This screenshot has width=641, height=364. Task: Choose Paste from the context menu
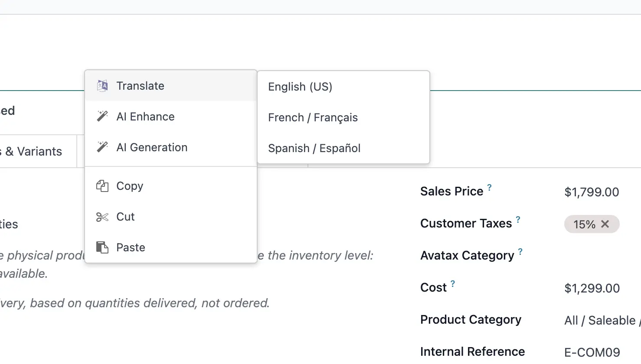coord(131,247)
